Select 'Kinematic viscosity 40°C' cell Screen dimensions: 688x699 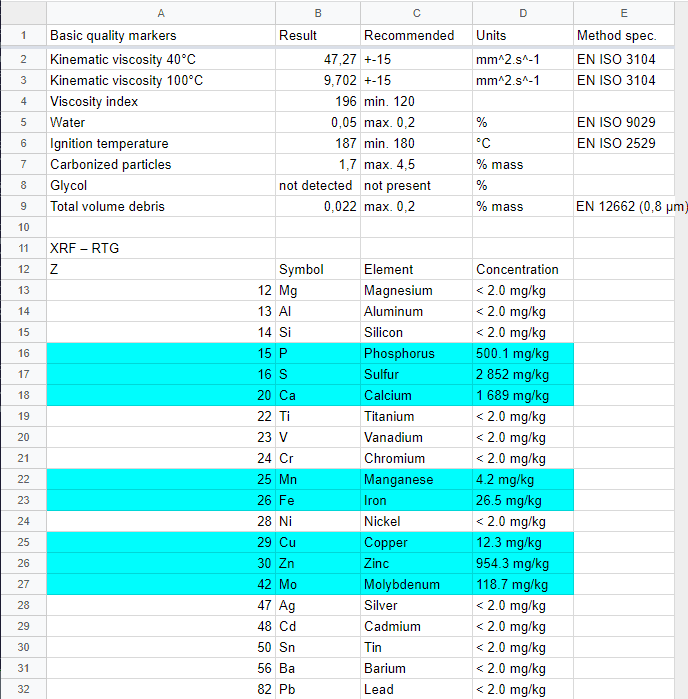(x=161, y=59)
